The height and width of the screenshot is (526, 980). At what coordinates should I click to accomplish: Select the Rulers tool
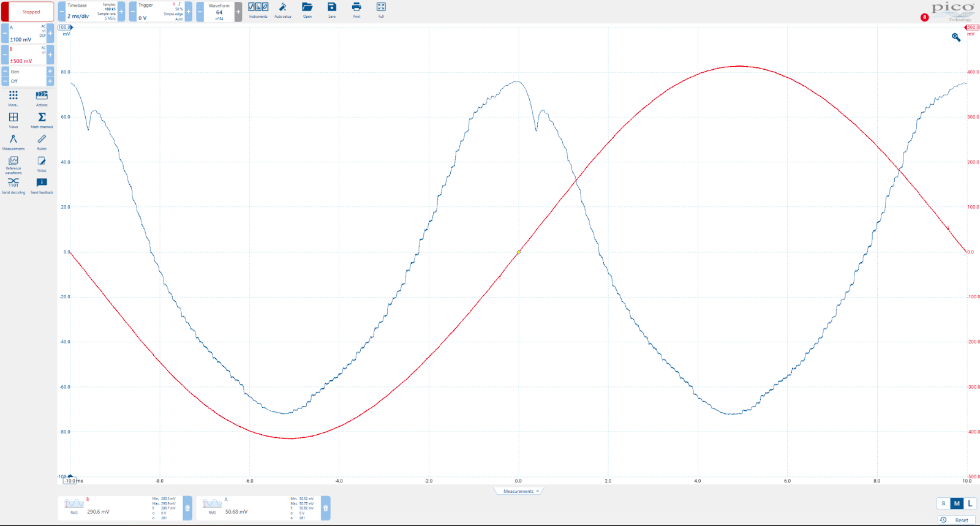(x=42, y=141)
